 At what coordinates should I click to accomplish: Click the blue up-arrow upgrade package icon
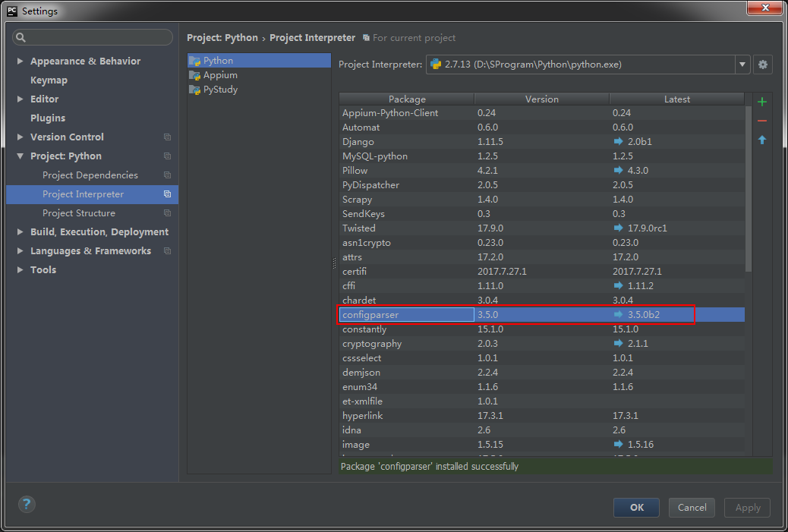click(x=762, y=140)
